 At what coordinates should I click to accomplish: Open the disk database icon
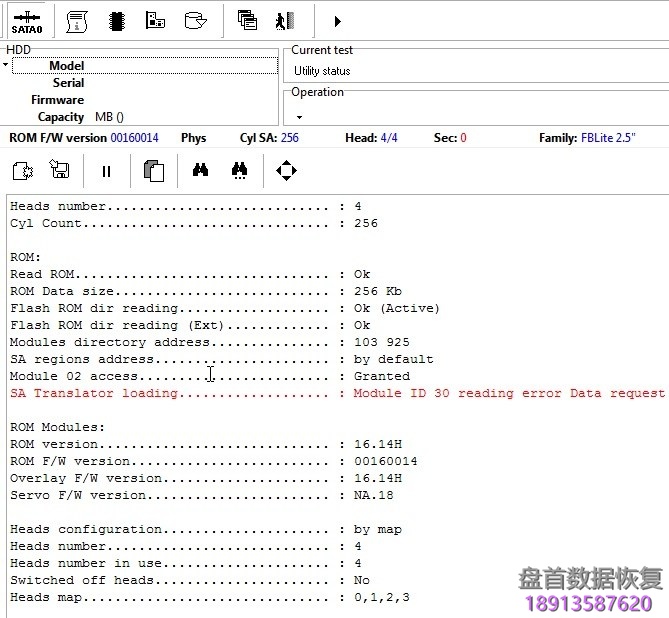(x=195, y=20)
